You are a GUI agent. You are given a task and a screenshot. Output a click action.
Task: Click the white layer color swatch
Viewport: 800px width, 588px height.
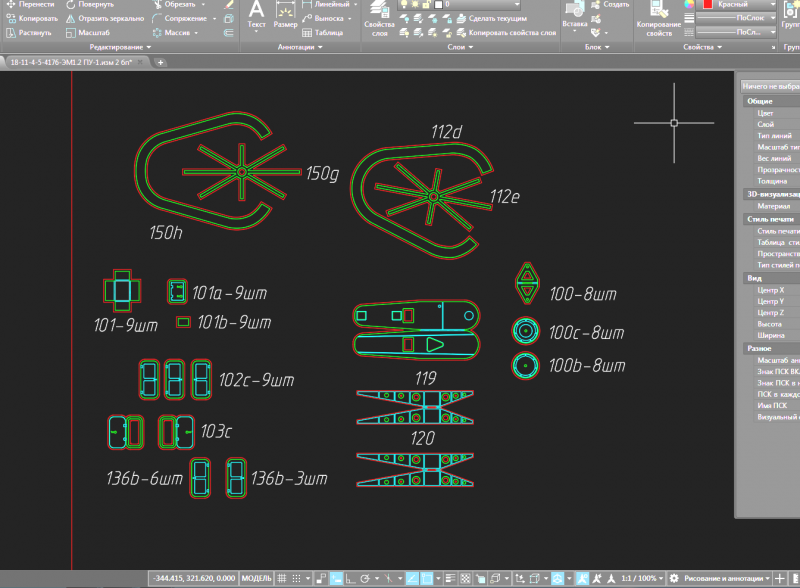click(438, 5)
